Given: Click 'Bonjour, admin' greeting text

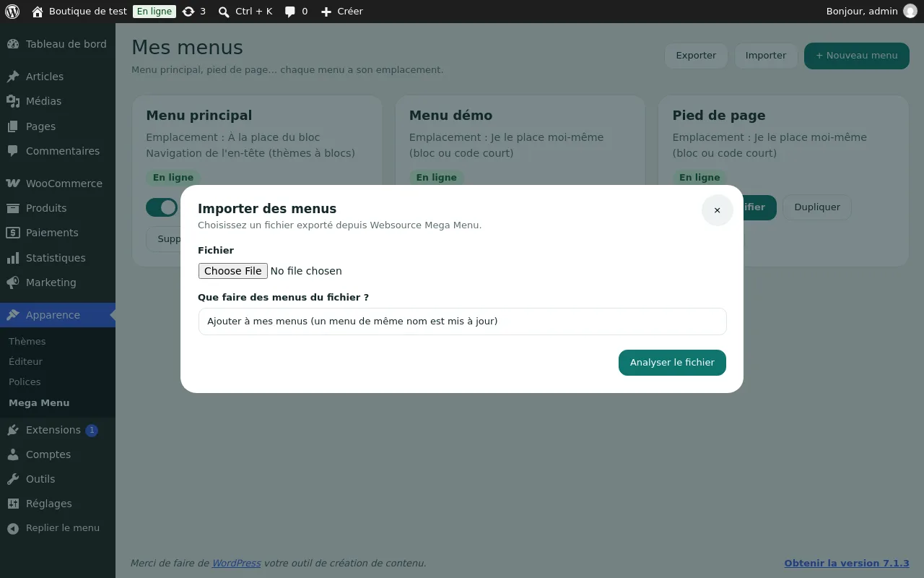Looking at the screenshot, I should click(x=862, y=12).
